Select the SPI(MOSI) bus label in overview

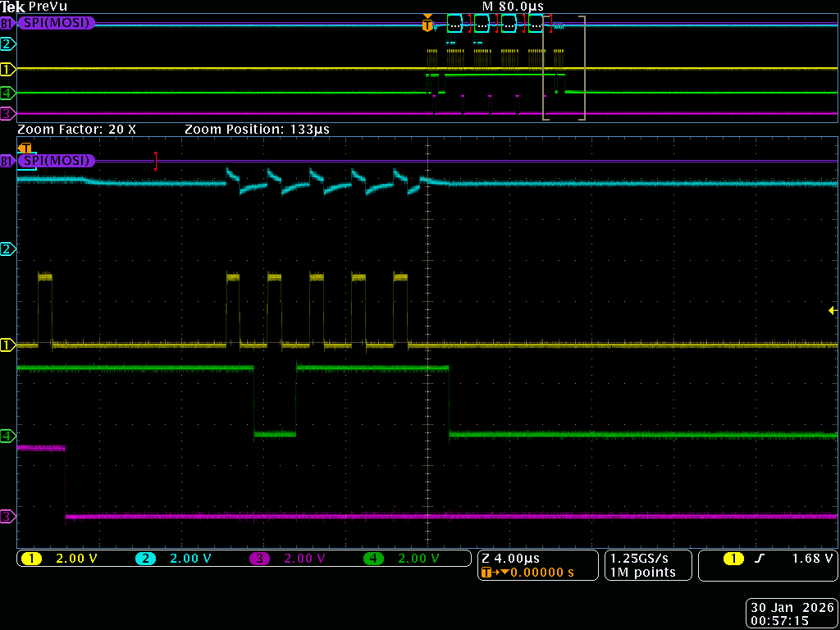point(56,23)
